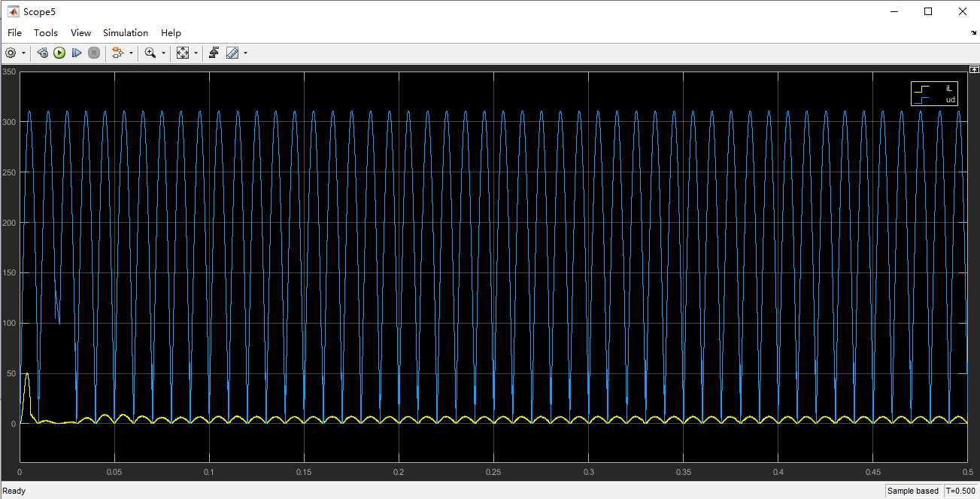Open the Simulation menu
Screen dimensions: 980x499
coord(126,33)
